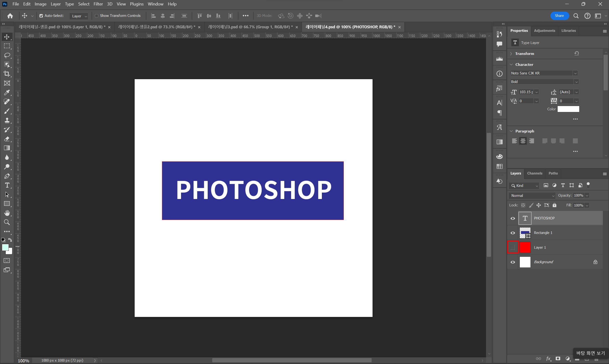Hide the Rectangle 1 layer
Viewport: 609px width, 364px height.
click(x=513, y=233)
